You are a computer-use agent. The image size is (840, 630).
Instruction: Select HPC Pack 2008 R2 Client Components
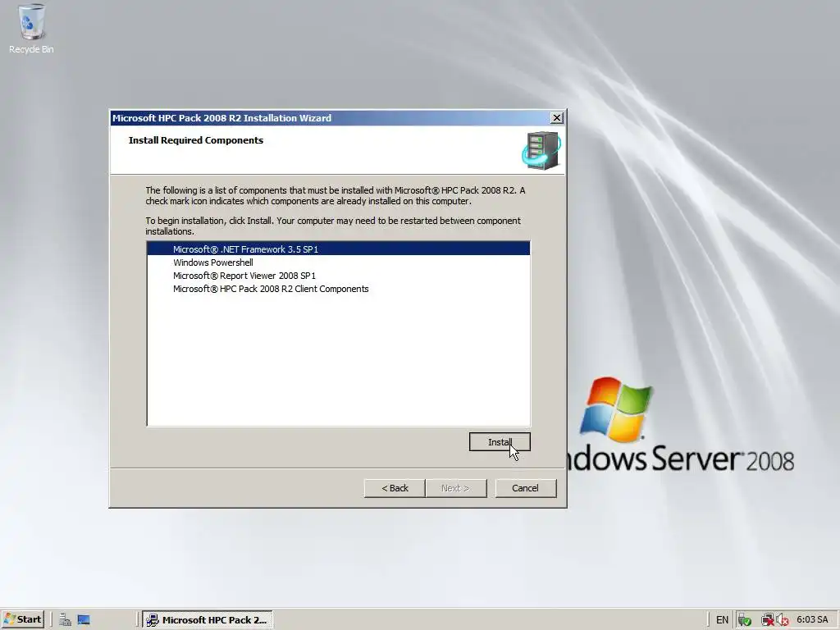338,289
